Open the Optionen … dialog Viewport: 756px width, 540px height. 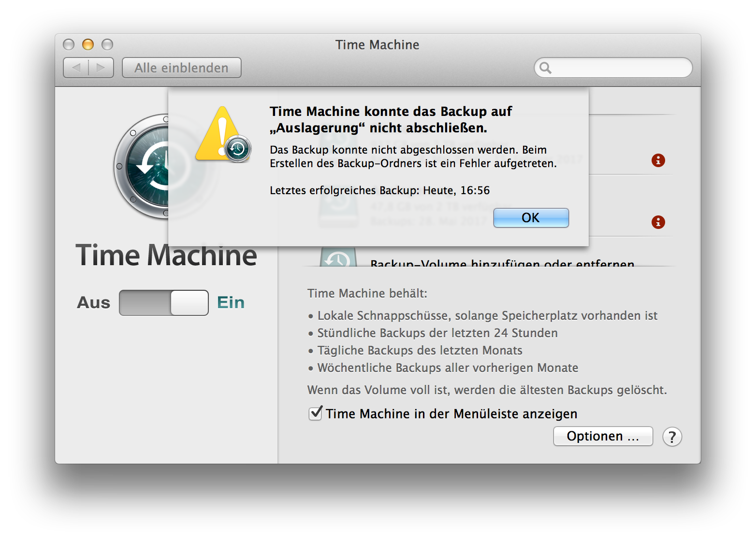pos(603,436)
